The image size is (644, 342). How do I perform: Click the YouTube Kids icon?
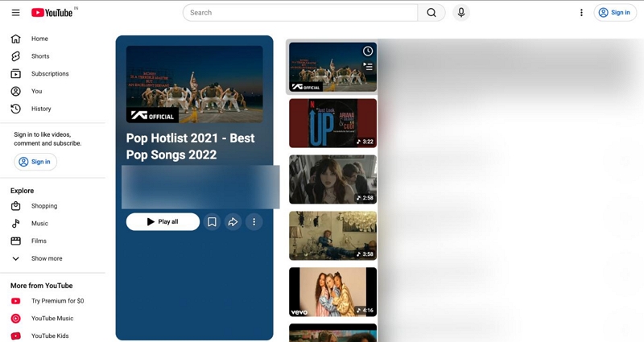click(15, 336)
